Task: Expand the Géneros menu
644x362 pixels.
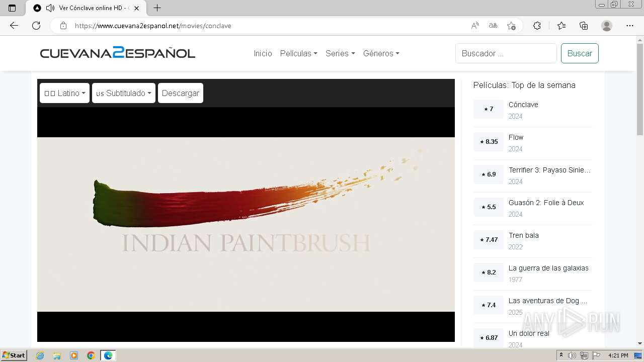Action: 381,53
